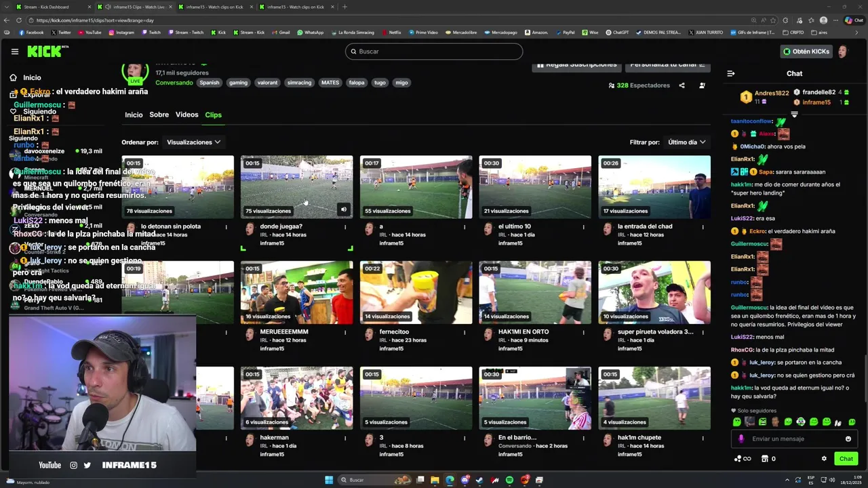Open the 'Ordenar por: Visualizaciones' dropdown

[193, 142]
